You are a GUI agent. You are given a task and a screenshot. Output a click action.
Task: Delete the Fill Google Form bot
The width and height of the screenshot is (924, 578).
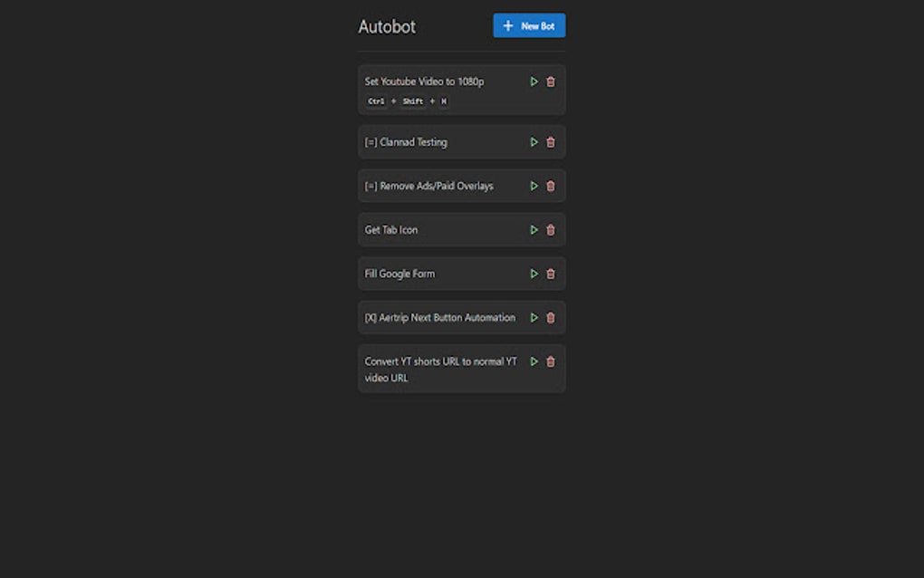[x=550, y=273]
